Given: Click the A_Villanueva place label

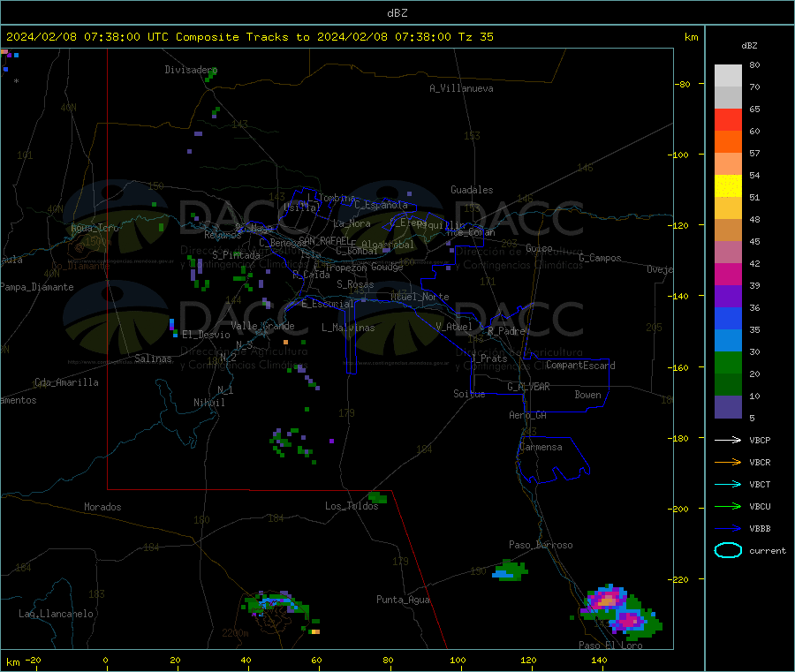Looking at the screenshot, I should click(461, 88).
